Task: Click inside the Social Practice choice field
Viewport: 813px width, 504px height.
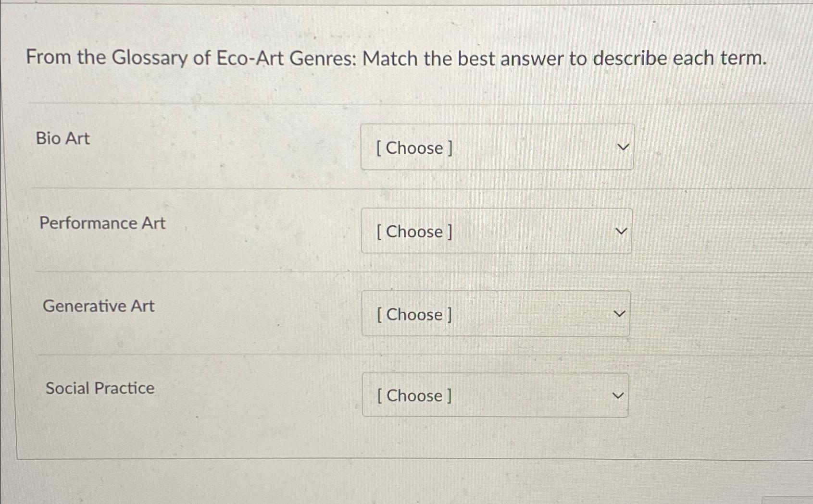Action: pos(495,395)
